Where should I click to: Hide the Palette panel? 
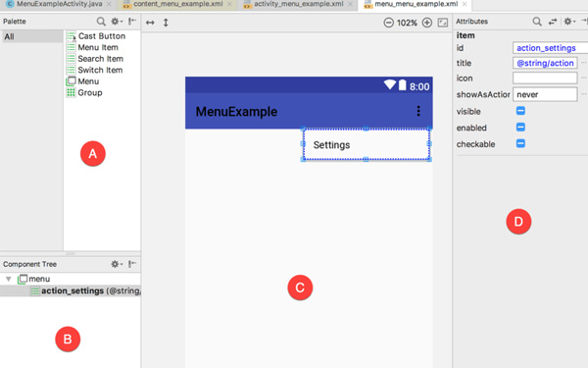click(132, 22)
